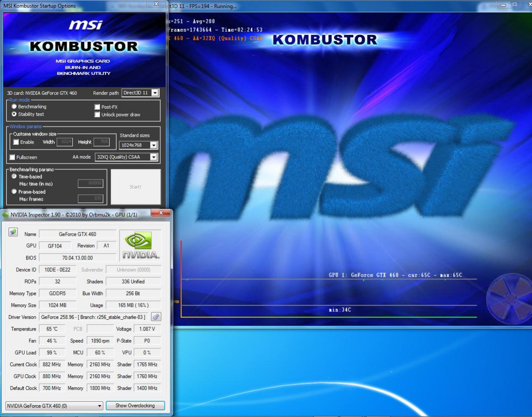Click the ROPs value 32

[x=58, y=282]
